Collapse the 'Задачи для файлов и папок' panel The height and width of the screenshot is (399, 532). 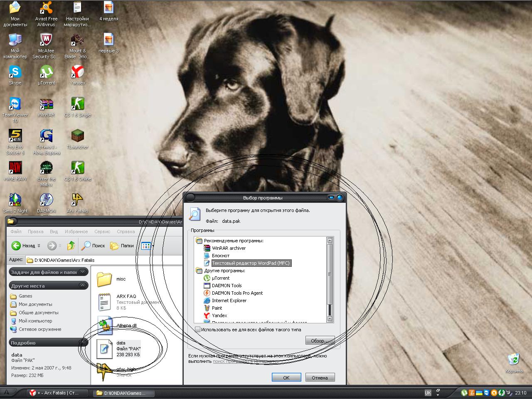click(83, 272)
